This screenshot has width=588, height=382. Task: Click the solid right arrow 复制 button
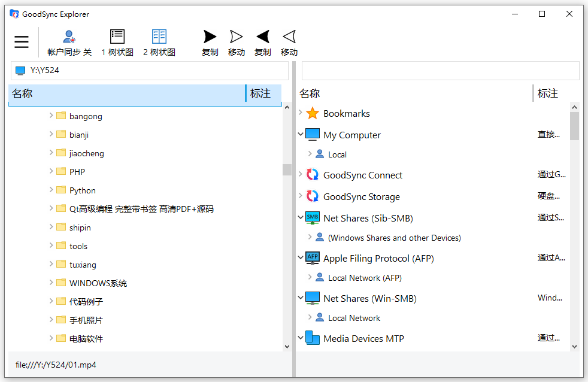(210, 43)
